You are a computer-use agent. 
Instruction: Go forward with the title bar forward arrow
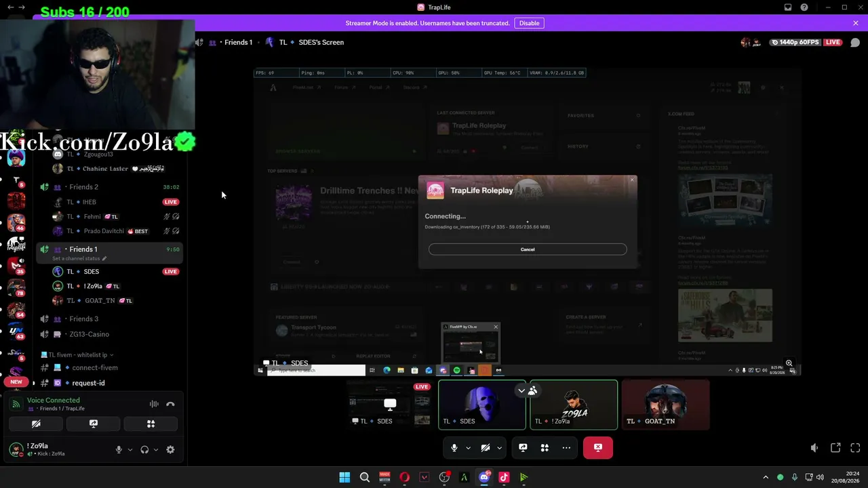pyautogui.click(x=22, y=7)
